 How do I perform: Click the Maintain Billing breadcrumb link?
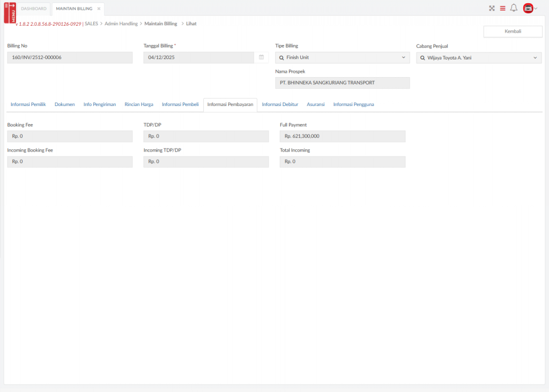click(x=161, y=24)
